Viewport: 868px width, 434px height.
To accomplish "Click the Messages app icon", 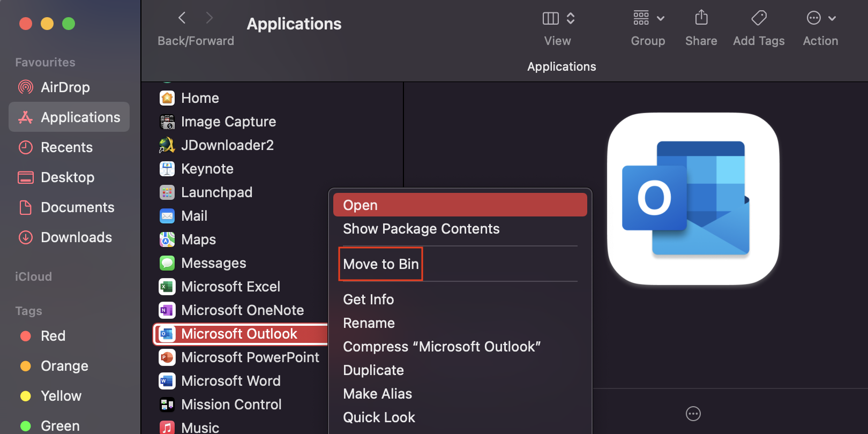I will (x=167, y=263).
